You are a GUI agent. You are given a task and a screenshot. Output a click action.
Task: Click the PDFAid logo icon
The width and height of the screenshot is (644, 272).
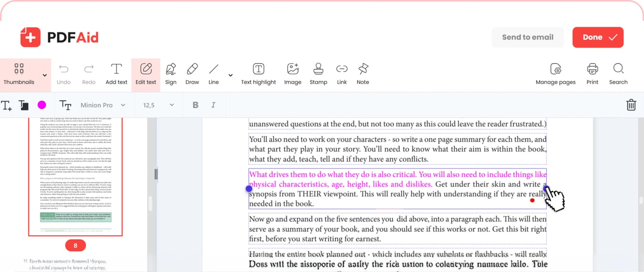click(x=30, y=37)
